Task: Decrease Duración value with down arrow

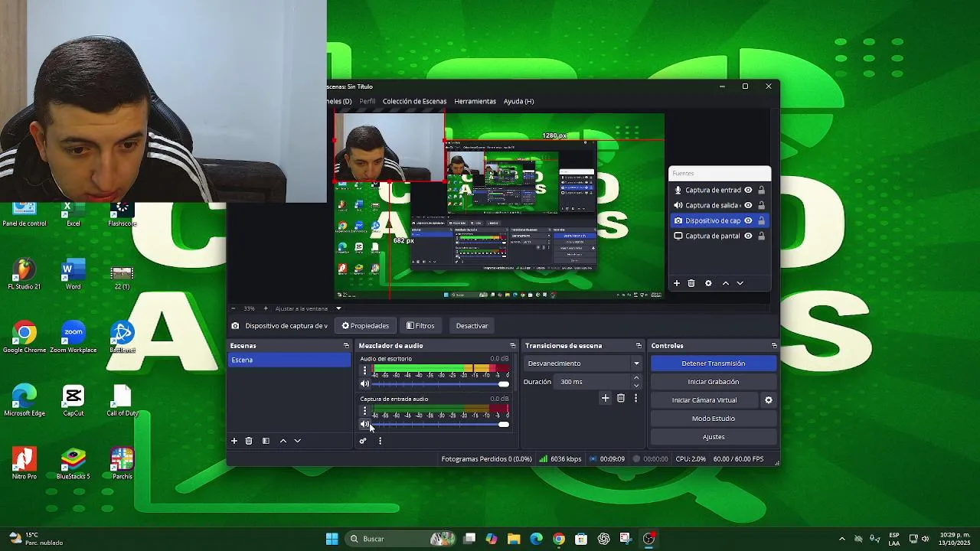Action: [x=636, y=385]
